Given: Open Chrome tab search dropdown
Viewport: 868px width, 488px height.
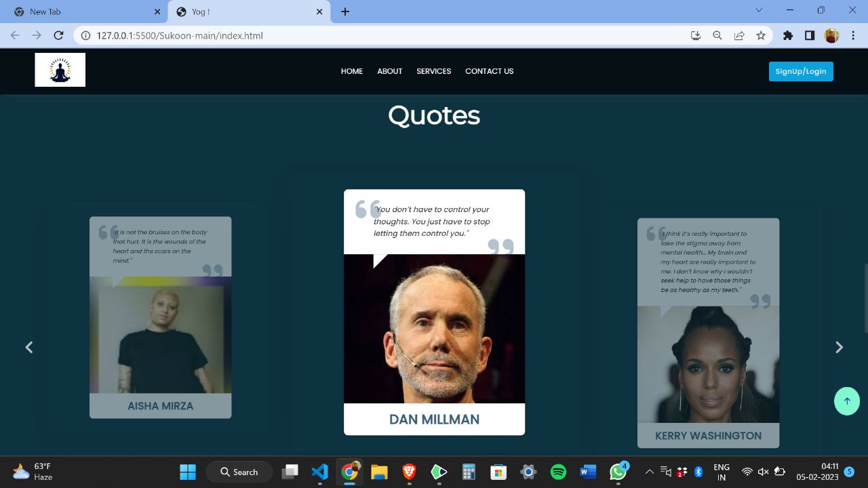Looking at the screenshot, I should tap(759, 10).
